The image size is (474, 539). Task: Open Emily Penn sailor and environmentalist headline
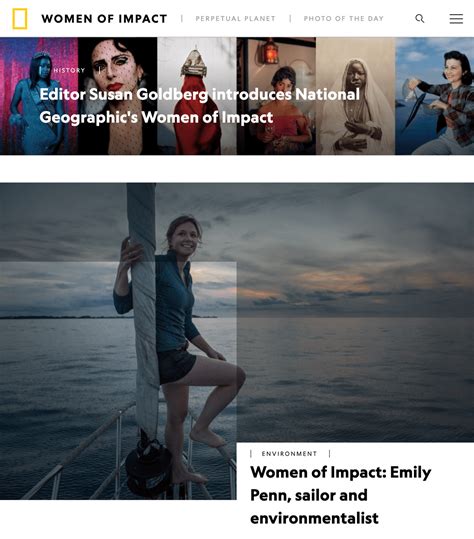pos(340,495)
